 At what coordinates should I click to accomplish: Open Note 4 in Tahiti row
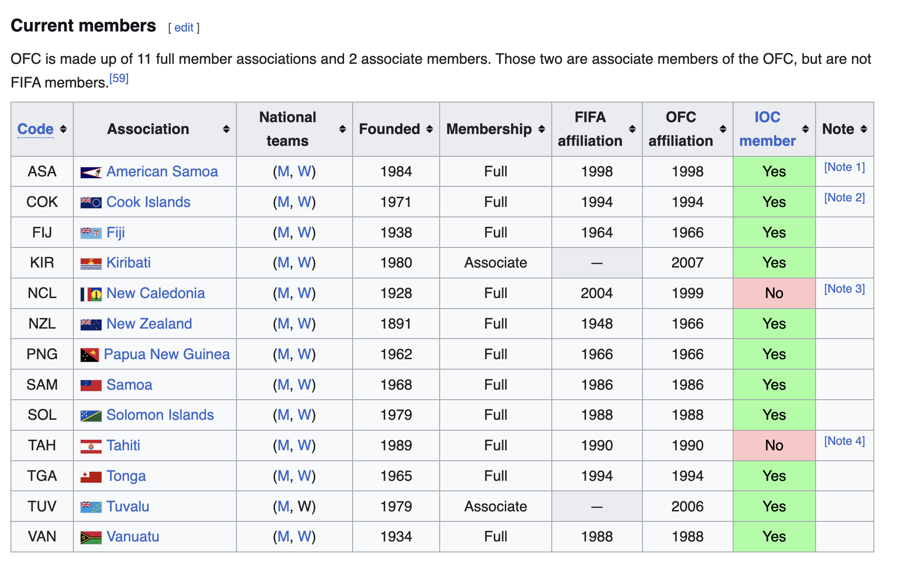coord(845,441)
